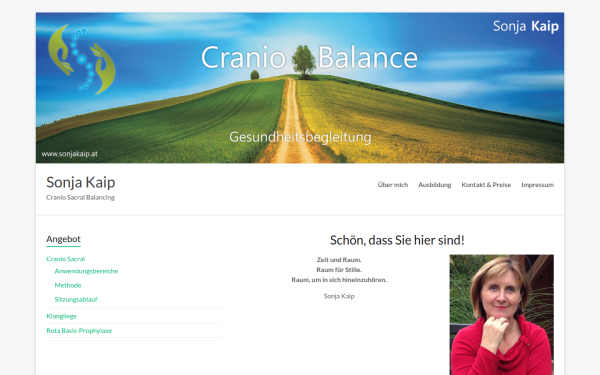Click the Gesundheitsbegleitung banner text
The width and height of the screenshot is (600, 375).
300,137
